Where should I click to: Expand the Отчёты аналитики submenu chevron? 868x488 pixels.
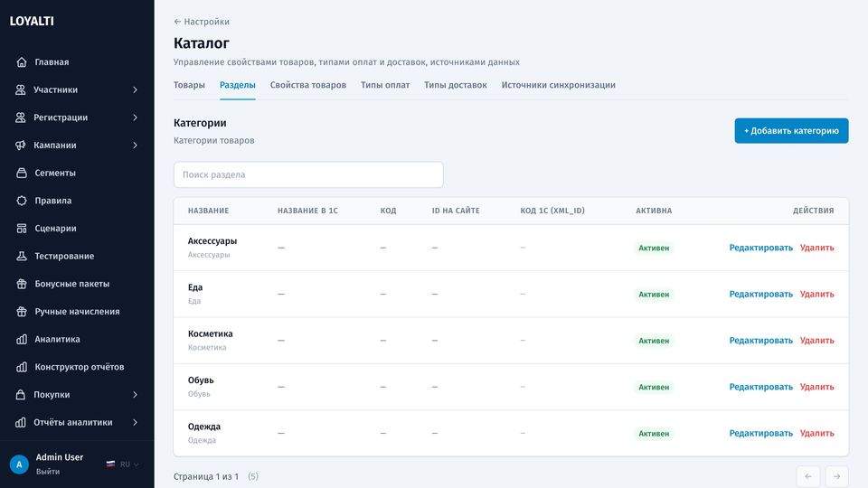[x=135, y=422]
